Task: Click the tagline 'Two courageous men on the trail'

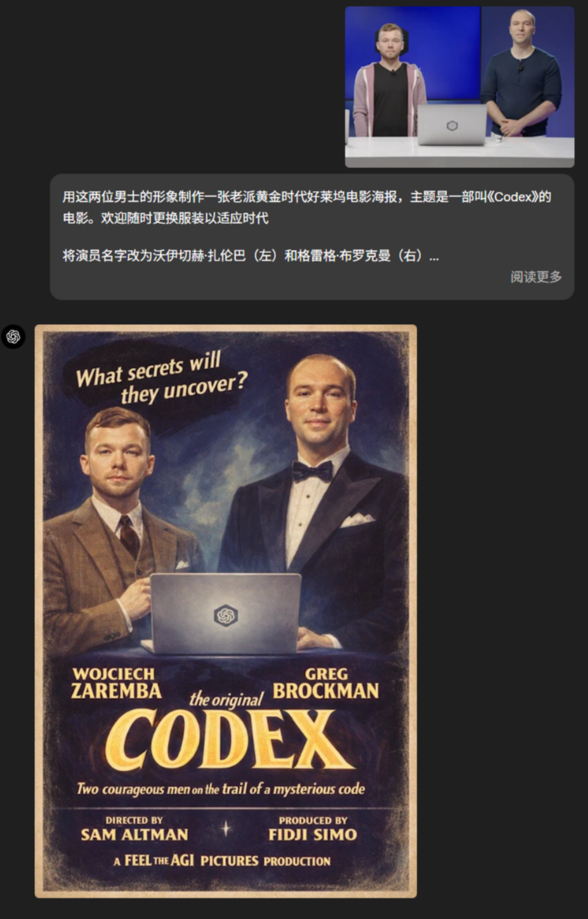Action: pyautogui.click(x=221, y=789)
